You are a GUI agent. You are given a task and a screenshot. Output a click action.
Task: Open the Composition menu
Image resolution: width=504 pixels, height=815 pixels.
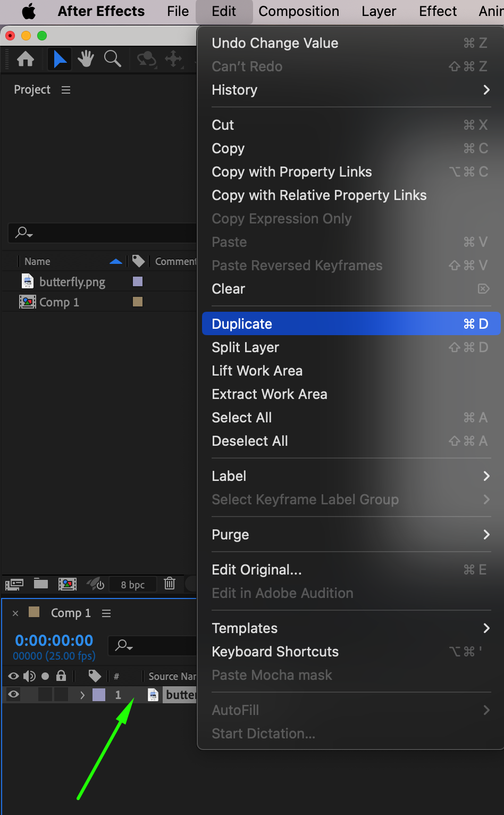(299, 11)
